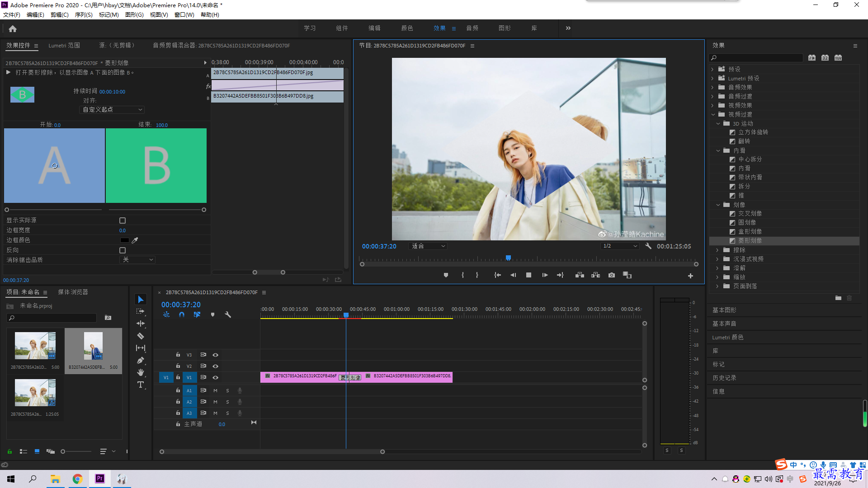Select the Track Select Forward tool
The image size is (868, 488).
tap(141, 311)
